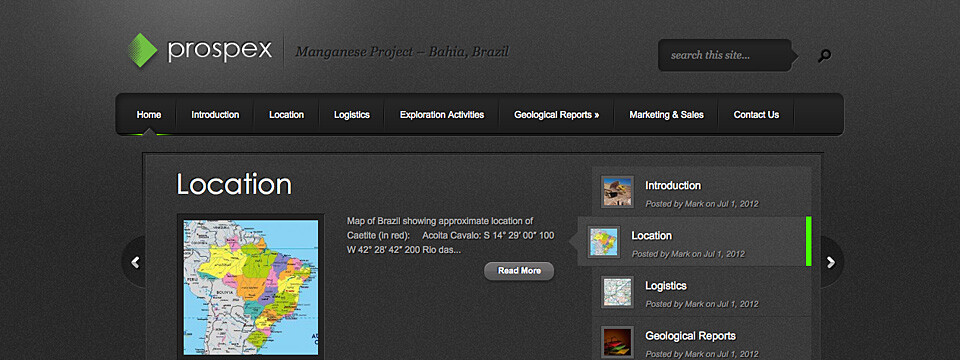Go to previous slide arrow

point(135,262)
